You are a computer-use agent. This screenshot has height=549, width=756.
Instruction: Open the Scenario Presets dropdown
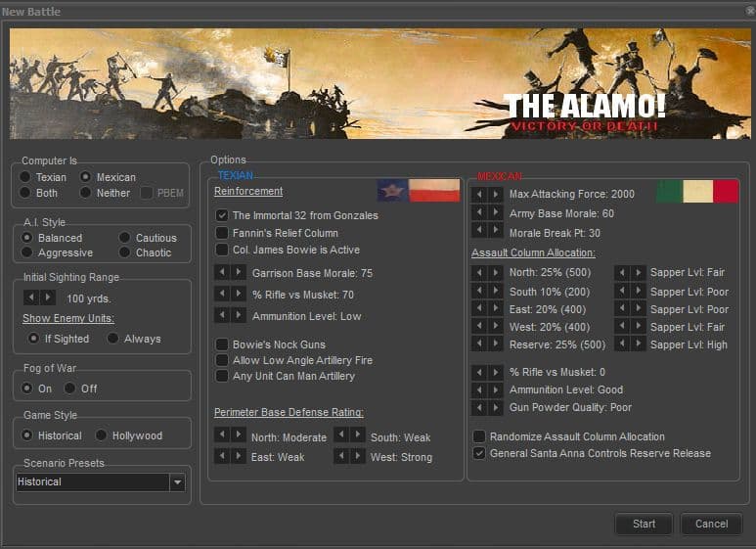coord(177,481)
